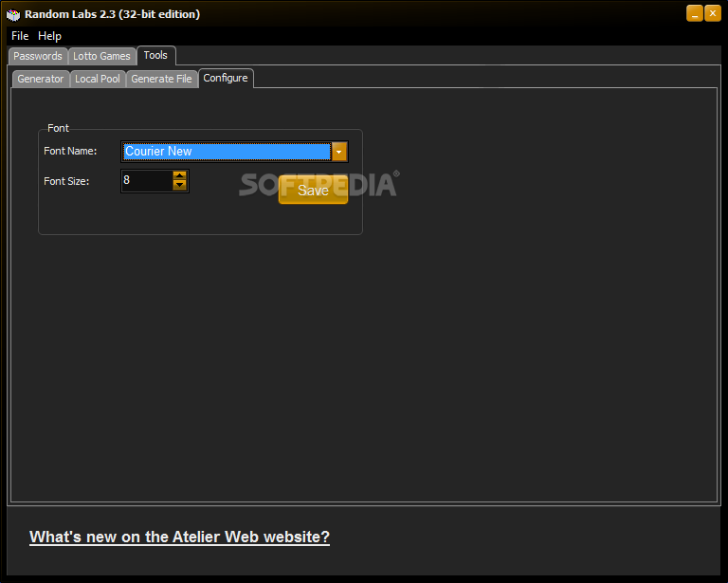Click the Font Size label
Viewport: 728px width, 583px height.
click(x=66, y=181)
